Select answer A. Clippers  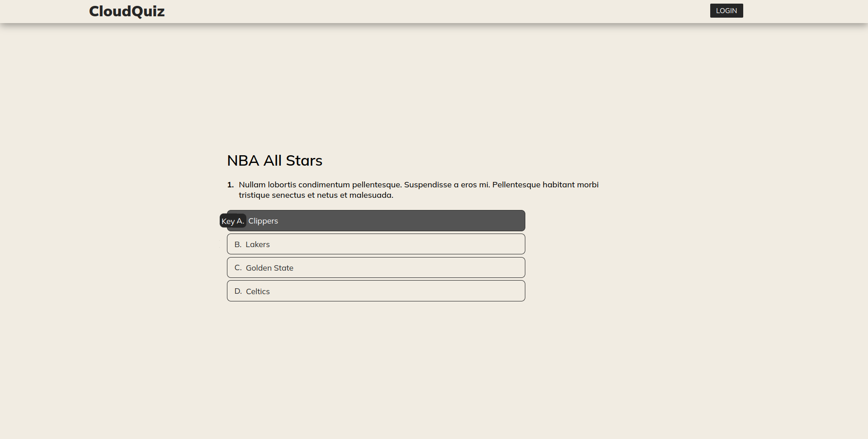point(376,221)
